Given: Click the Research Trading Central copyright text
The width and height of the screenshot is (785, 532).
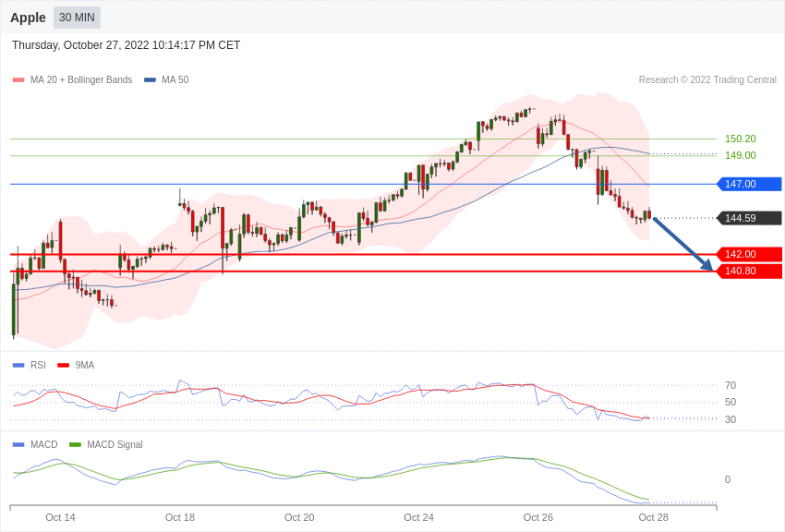Looking at the screenshot, I should [707, 80].
